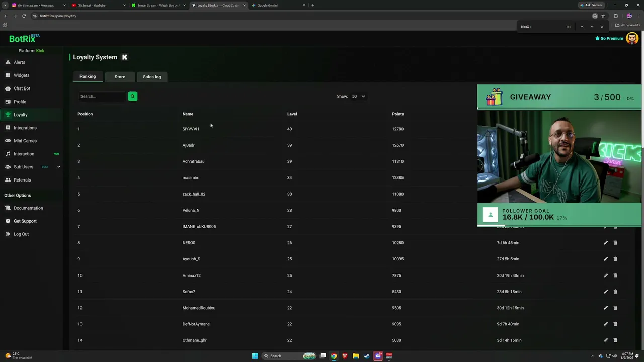Open the Windows Start menu
Viewport: 644px width, 362px height.
[x=255, y=356]
